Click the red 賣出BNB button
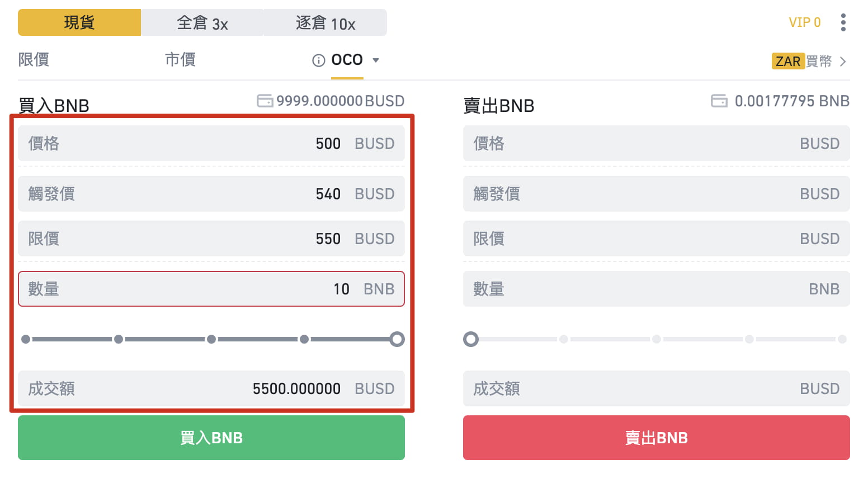The width and height of the screenshot is (868, 478). pyautogui.click(x=657, y=438)
